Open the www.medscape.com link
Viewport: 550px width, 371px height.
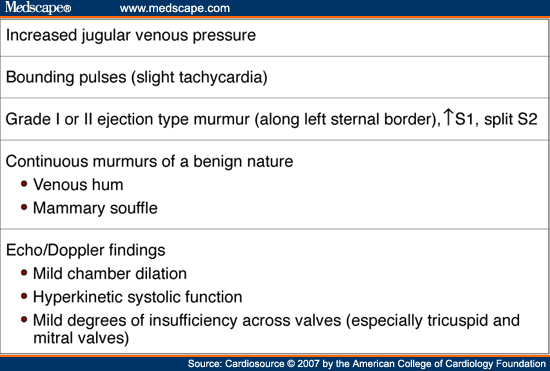tap(175, 8)
